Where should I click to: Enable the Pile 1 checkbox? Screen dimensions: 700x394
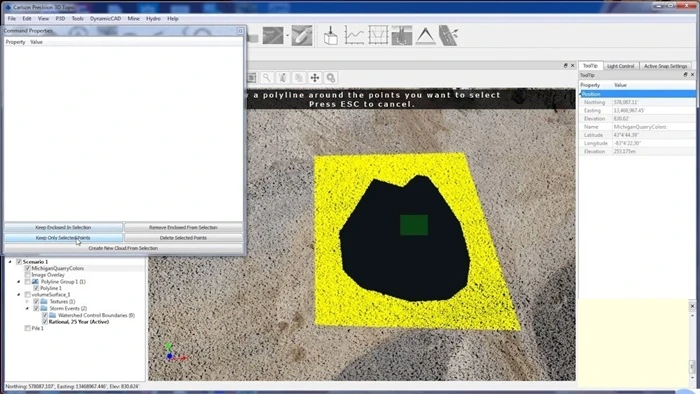click(x=28, y=328)
